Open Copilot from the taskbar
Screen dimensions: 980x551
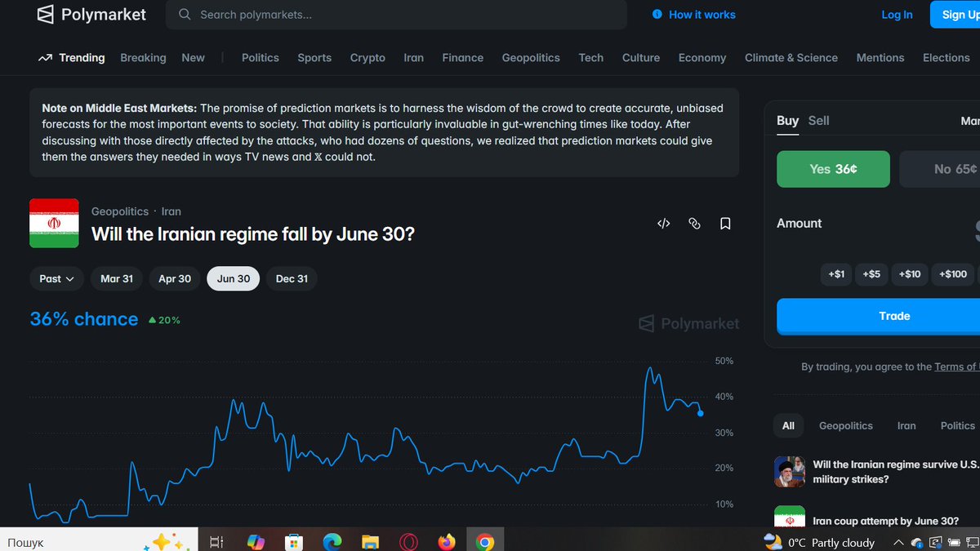click(256, 541)
